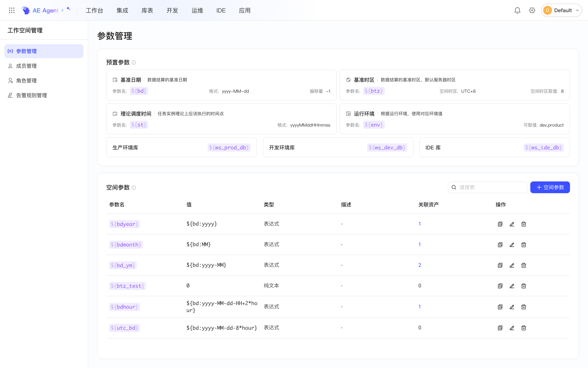
Task: Focus the 请搜索 search field
Action: tap(487, 187)
